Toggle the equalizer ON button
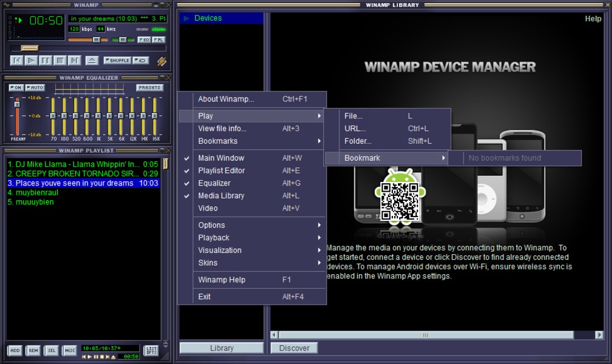 (16, 88)
